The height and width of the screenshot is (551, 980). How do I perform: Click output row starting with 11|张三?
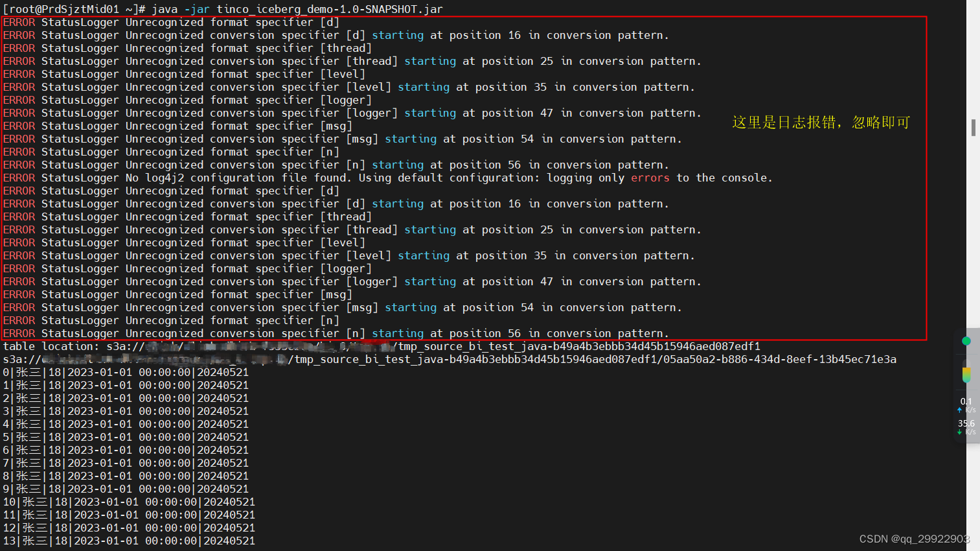coord(129,515)
